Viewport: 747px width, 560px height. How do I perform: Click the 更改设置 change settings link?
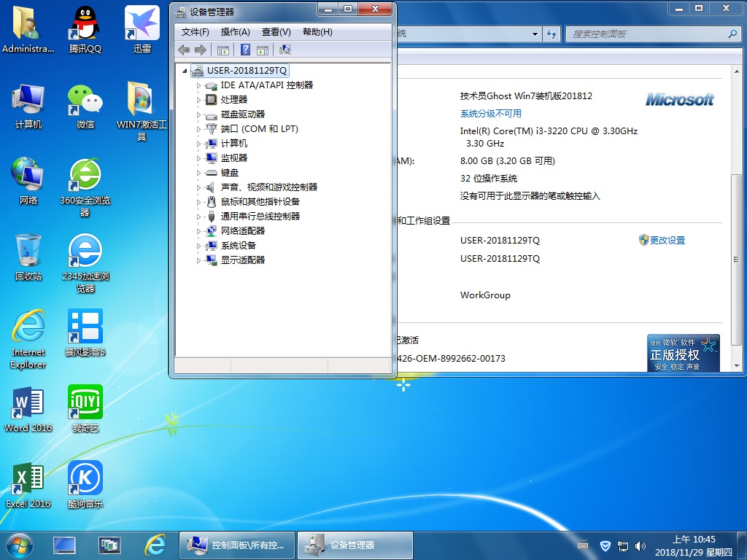(667, 241)
